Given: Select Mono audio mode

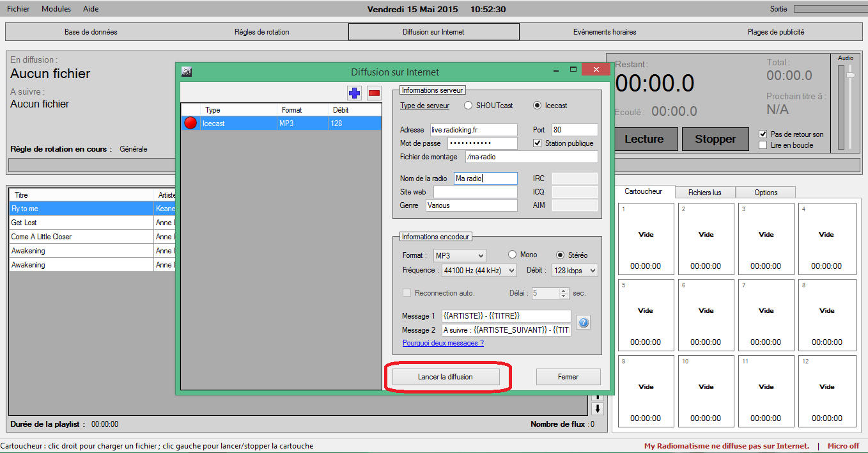Looking at the screenshot, I should (513, 255).
